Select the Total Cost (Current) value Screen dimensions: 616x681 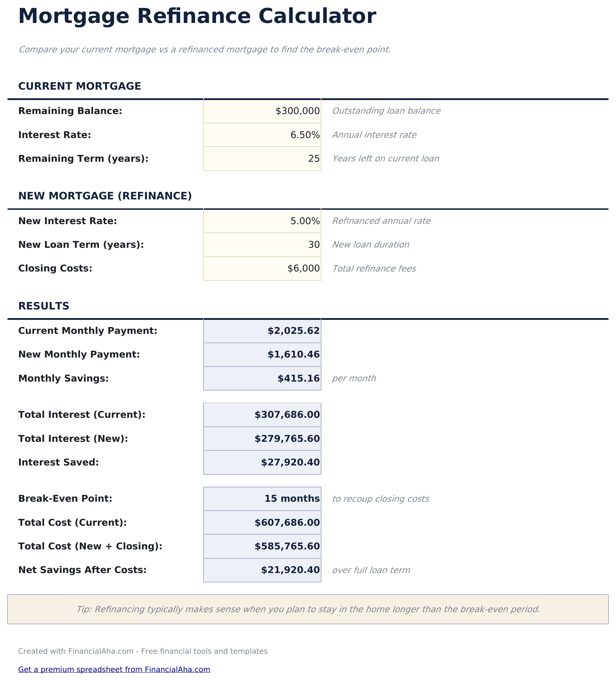click(x=262, y=522)
